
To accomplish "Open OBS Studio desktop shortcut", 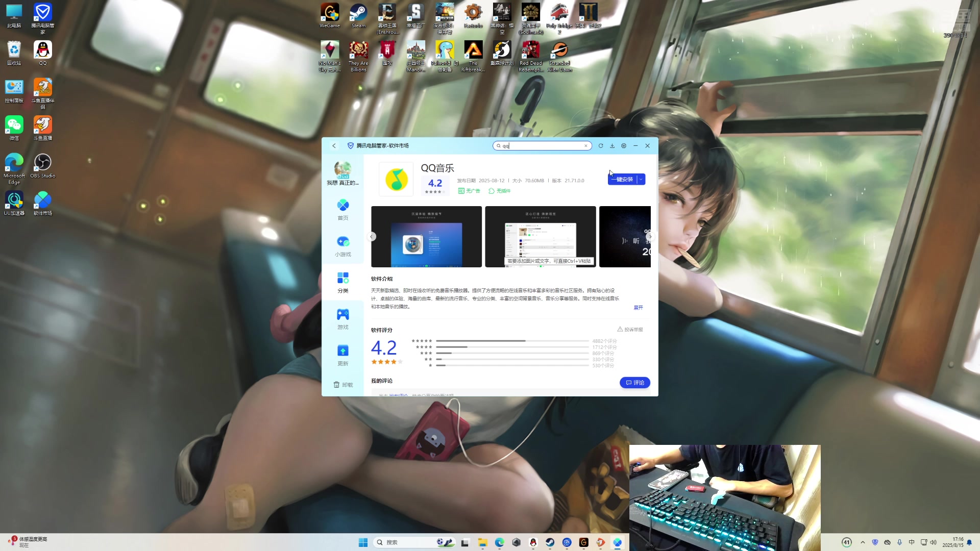I will click(x=43, y=166).
